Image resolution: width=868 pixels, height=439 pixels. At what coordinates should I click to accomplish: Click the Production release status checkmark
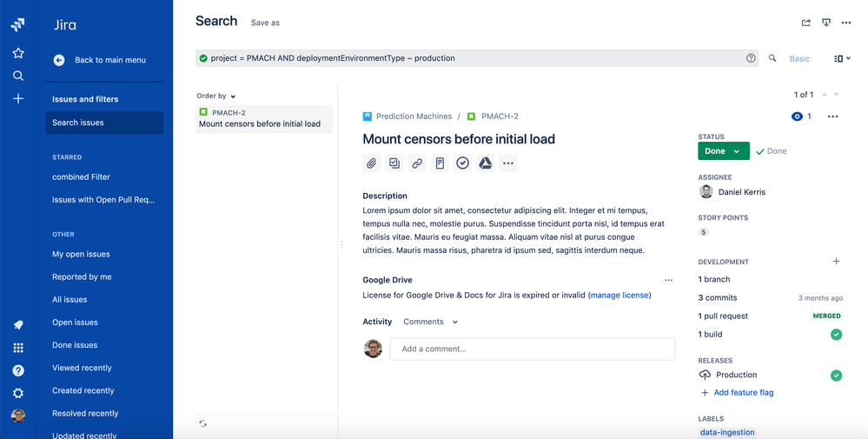point(836,376)
